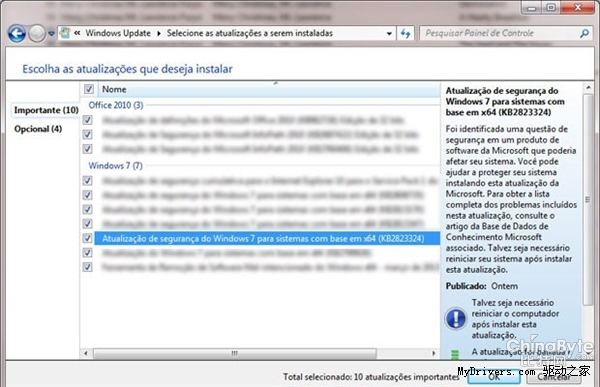Viewport: 600px width, 387px height.
Task: Click the Windows Update breadcrumb
Action: pyautogui.click(x=118, y=33)
